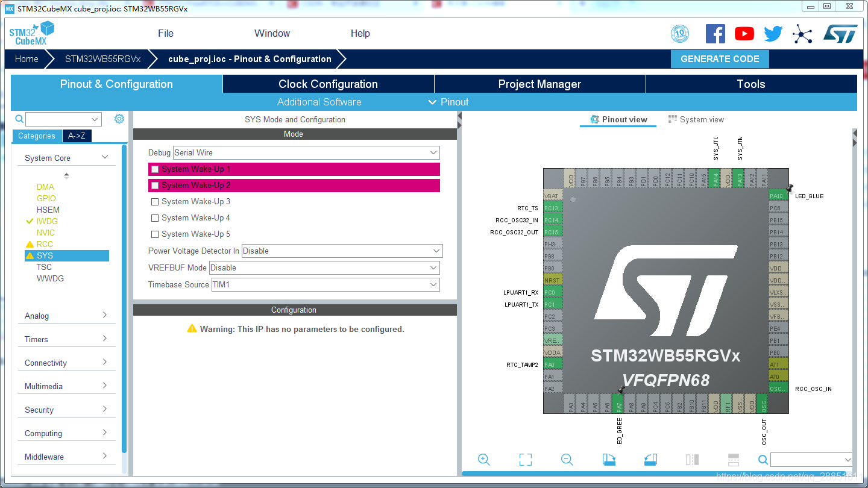The image size is (868, 488).
Task: Open the File menu
Action: click(166, 34)
